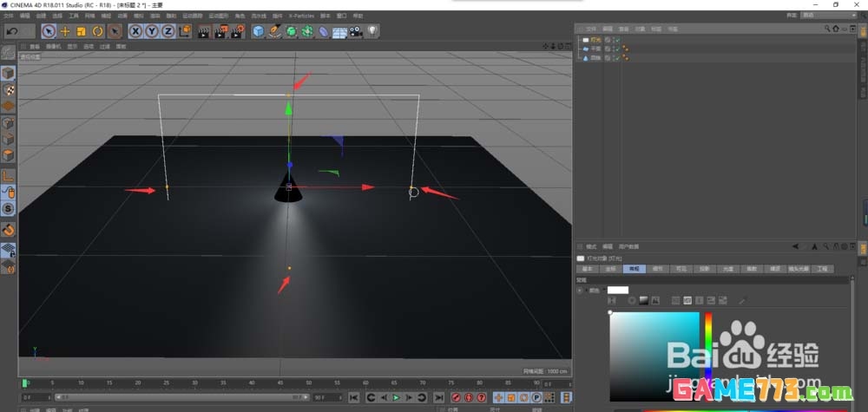Open the layout dropdown at top right
The height and width of the screenshot is (412, 868).
click(x=829, y=16)
